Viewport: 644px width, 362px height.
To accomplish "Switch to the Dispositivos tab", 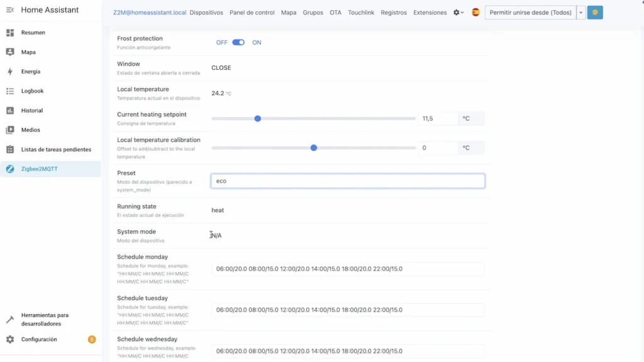I will 206,13.
